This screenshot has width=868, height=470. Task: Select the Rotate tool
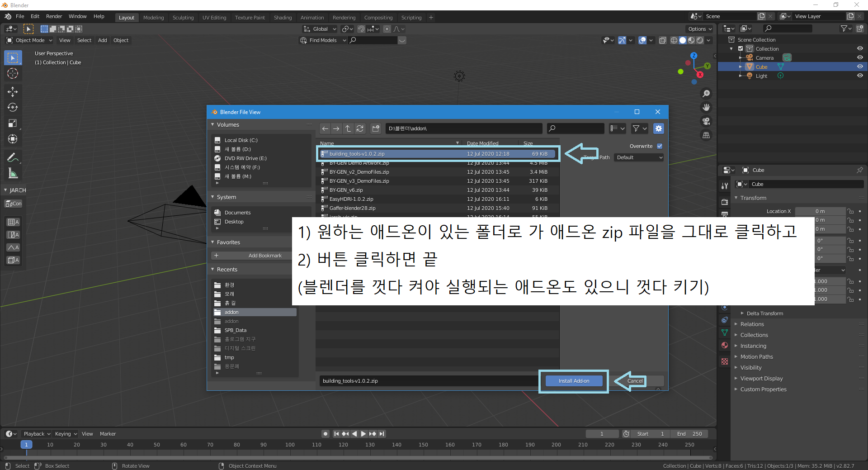tap(13, 108)
